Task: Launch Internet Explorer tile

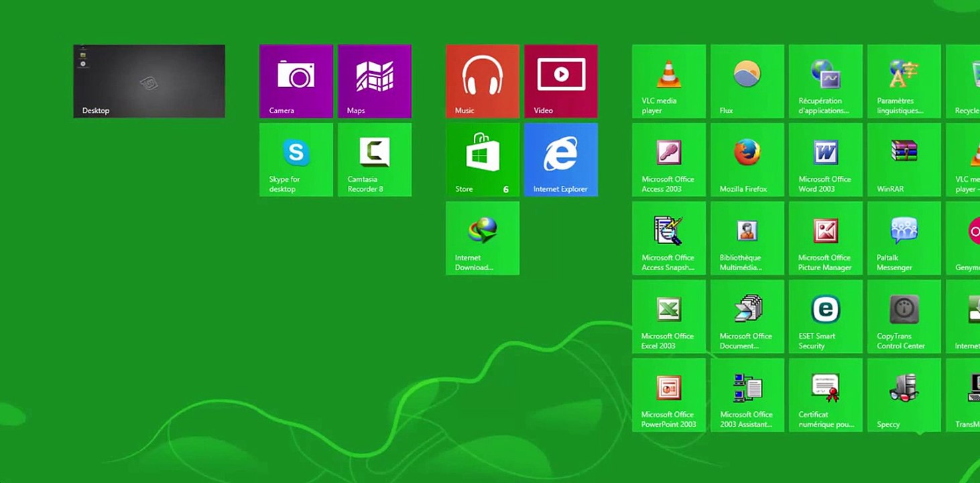Action: pyautogui.click(x=561, y=160)
